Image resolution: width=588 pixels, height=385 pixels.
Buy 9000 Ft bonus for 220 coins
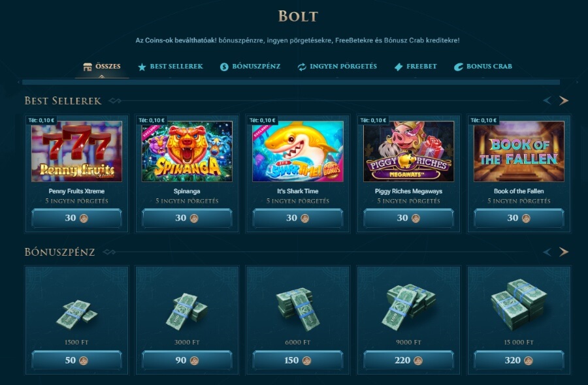[408, 360]
